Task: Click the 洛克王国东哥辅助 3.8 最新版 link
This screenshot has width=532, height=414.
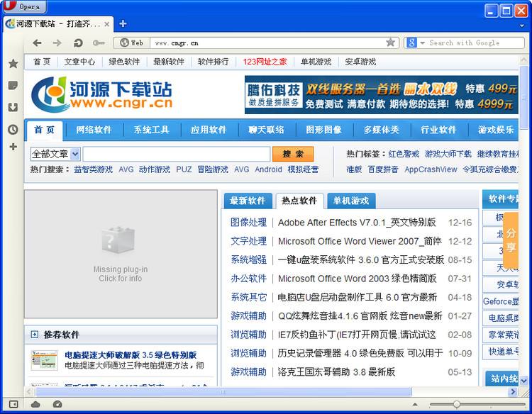Action: pyautogui.click(x=336, y=371)
